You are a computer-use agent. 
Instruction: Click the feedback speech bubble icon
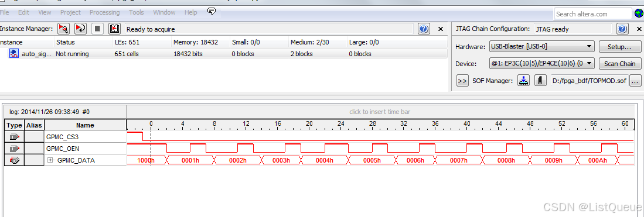point(212,11)
